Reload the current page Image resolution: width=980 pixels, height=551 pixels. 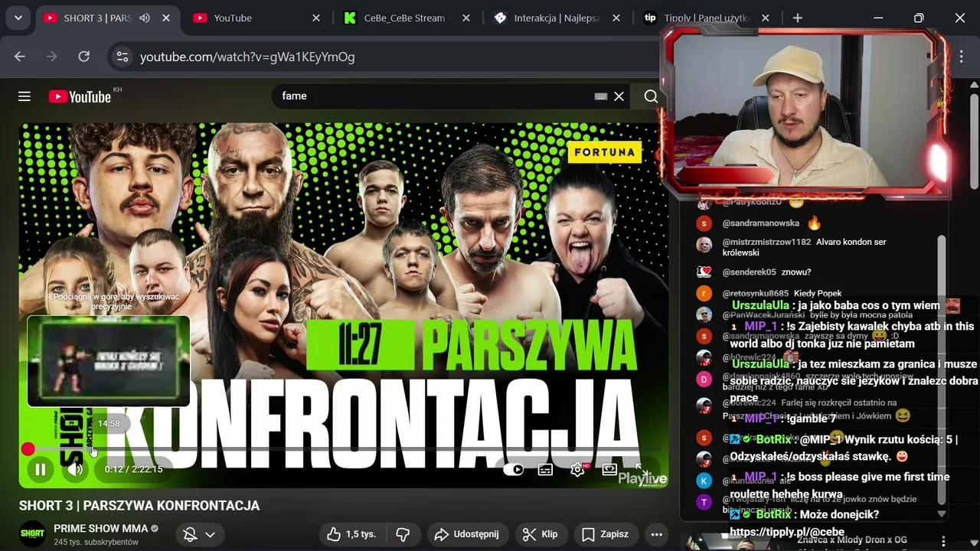coord(84,57)
